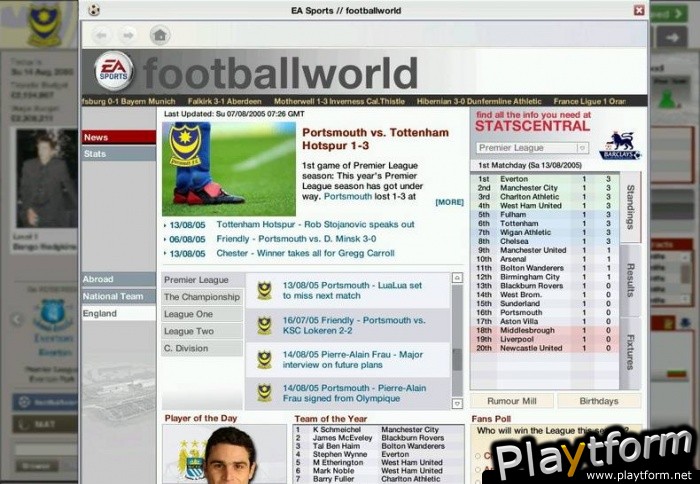
Task: Click Portsmouth crest beside KSC Lokeren friendly
Action: pyautogui.click(x=264, y=325)
